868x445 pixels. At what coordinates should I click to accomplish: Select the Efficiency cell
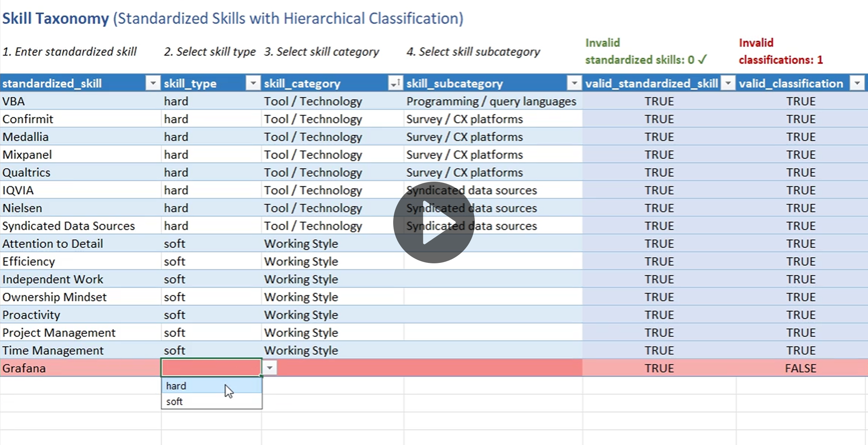[x=80, y=261]
